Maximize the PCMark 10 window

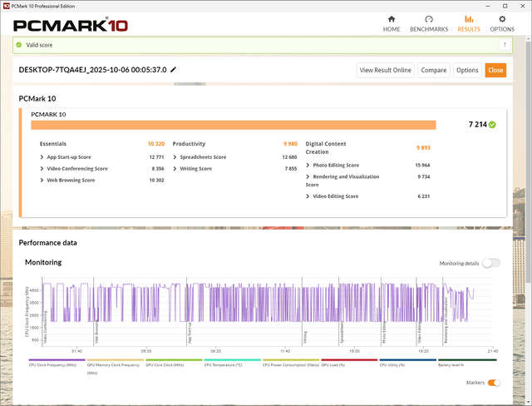pos(505,6)
